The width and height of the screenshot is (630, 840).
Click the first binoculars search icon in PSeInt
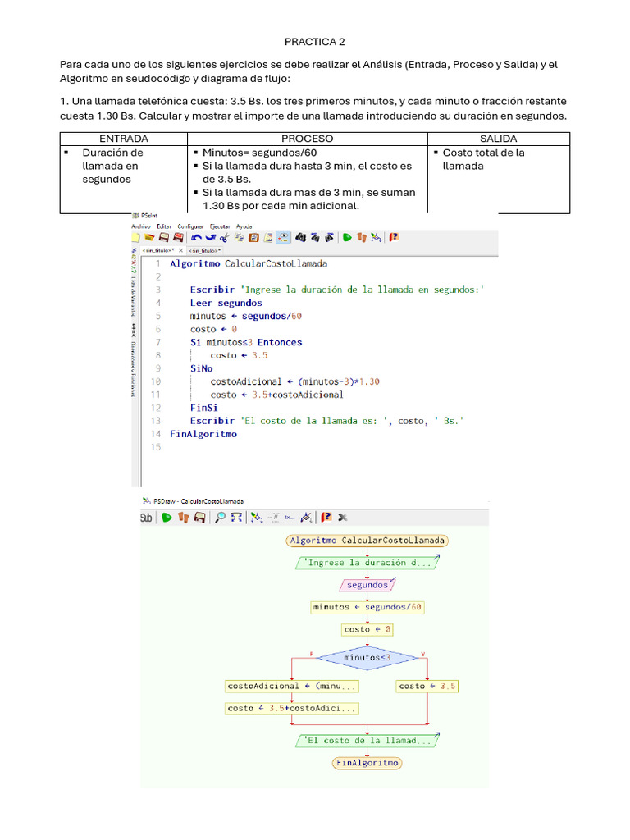(x=300, y=237)
